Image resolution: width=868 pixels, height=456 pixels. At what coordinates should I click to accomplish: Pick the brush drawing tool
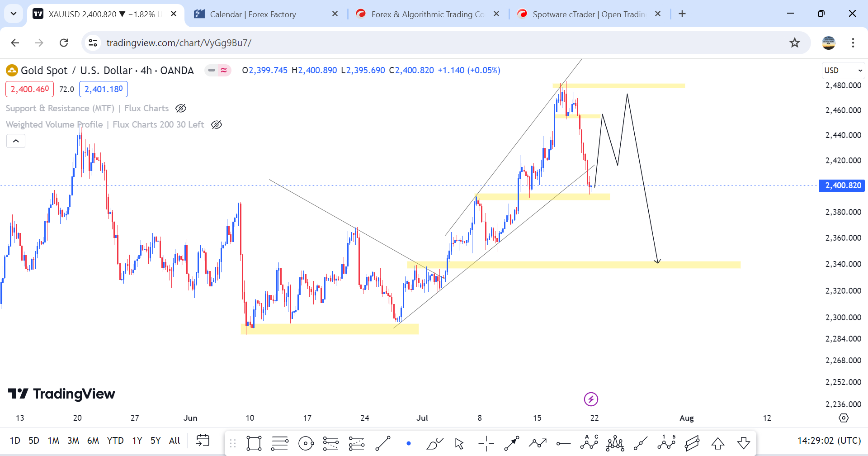pyautogui.click(x=434, y=443)
